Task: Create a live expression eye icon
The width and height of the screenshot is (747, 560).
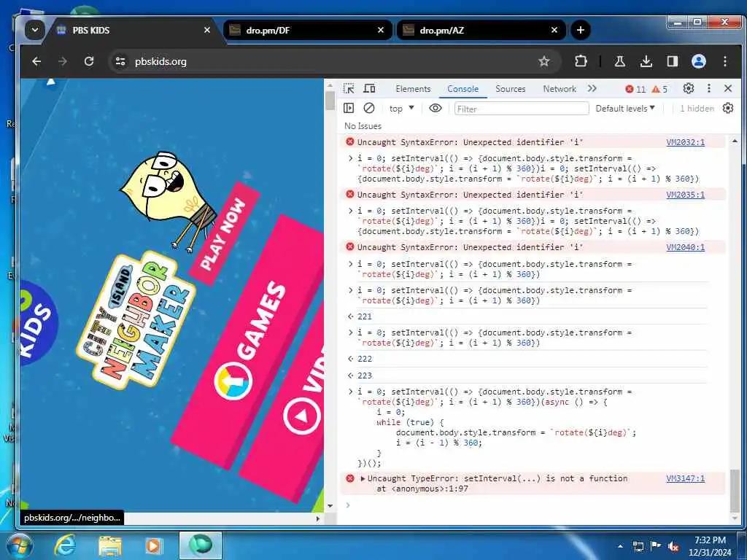Action: pyautogui.click(x=436, y=109)
